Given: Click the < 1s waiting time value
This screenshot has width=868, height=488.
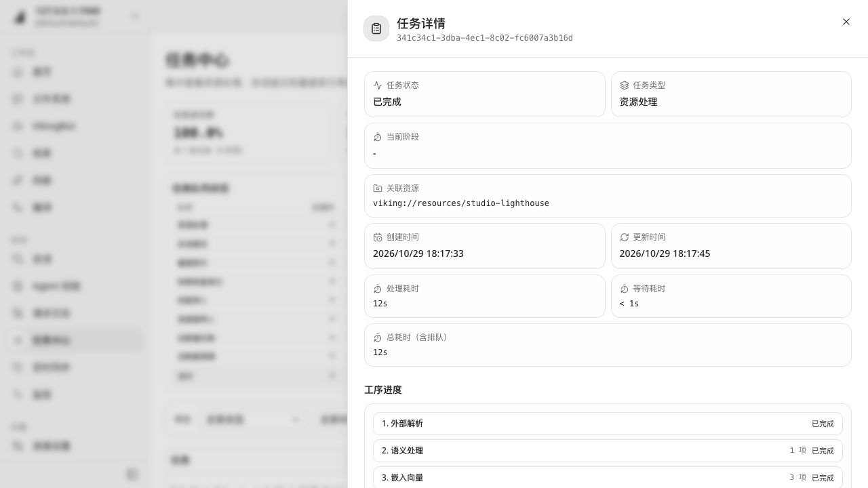Looking at the screenshot, I should pyautogui.click(x=629, y=304).
